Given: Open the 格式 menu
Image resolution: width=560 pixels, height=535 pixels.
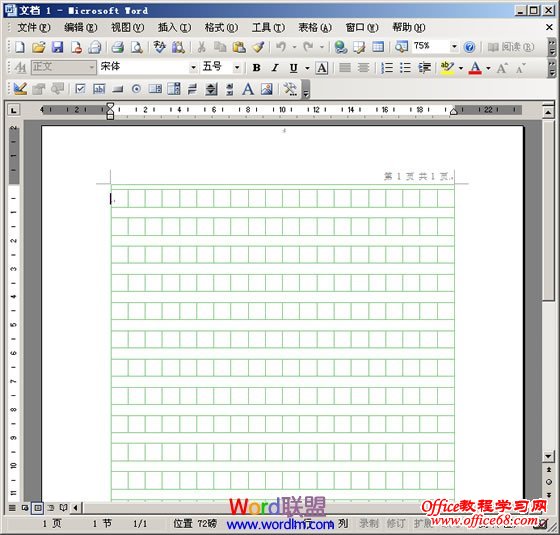Looking at the screenshot, I should coord(221,28).
